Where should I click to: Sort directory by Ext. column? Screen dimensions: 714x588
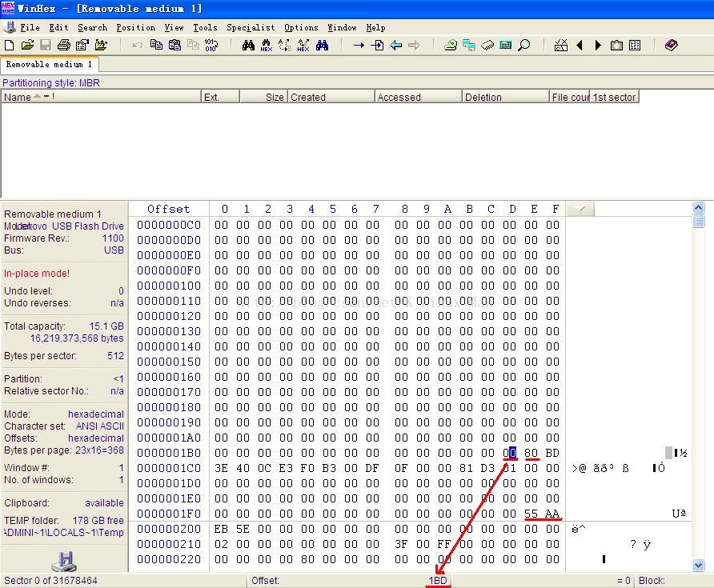pyautogui.click(x=220, y=97)
